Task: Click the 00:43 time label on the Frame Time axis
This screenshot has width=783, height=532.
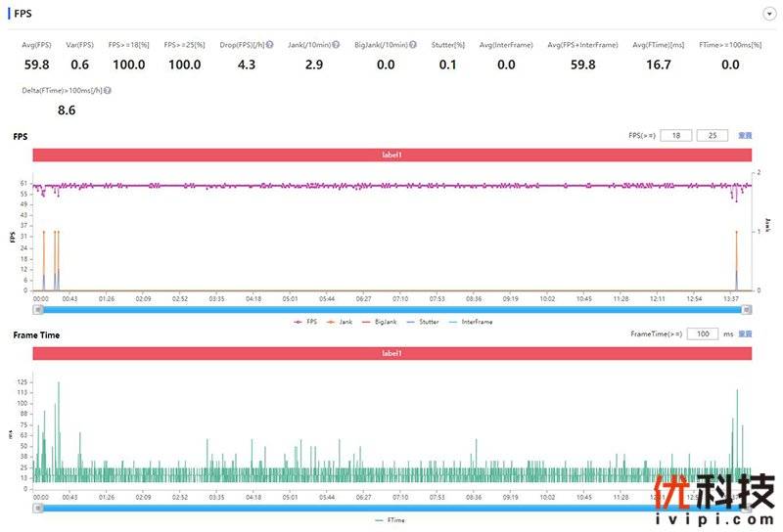Action: pyautogui.click(x=69, y=497)
